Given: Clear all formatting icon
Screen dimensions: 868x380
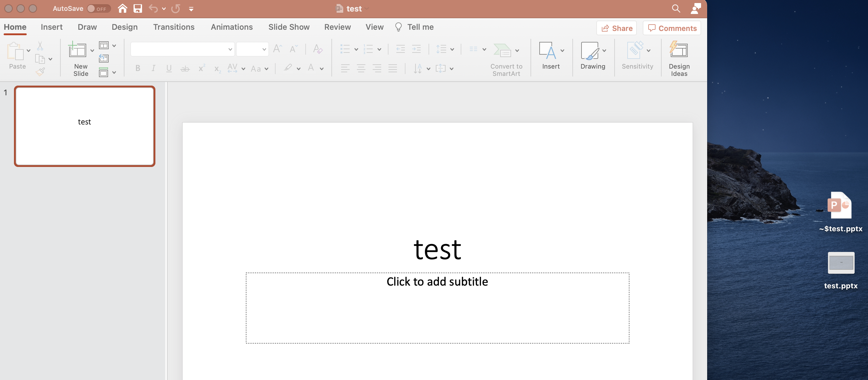Looking at the screenshot, I should (x=317, y=49).
